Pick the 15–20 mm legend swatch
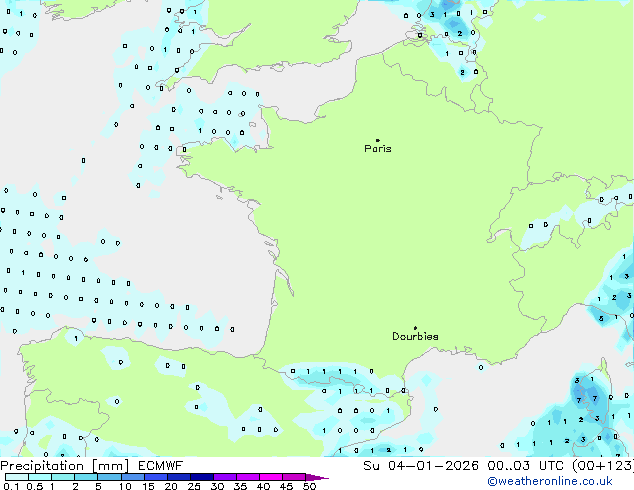Screen dimensions: 634x490 (156, 477)
